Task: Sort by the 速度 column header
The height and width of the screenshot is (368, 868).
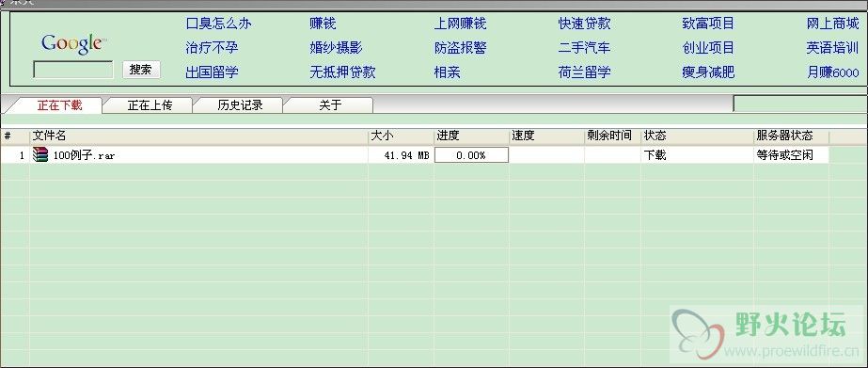Action: [x=547, y=136]
